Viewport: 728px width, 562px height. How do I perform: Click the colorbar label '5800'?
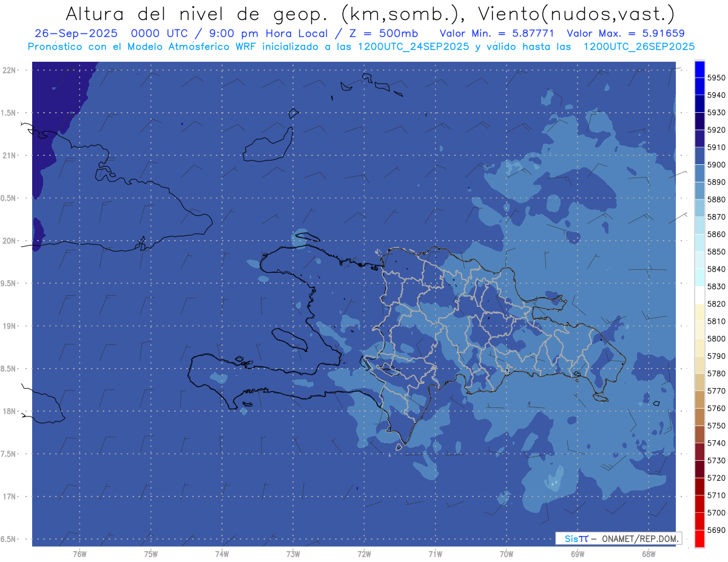(x=716, y=339)
